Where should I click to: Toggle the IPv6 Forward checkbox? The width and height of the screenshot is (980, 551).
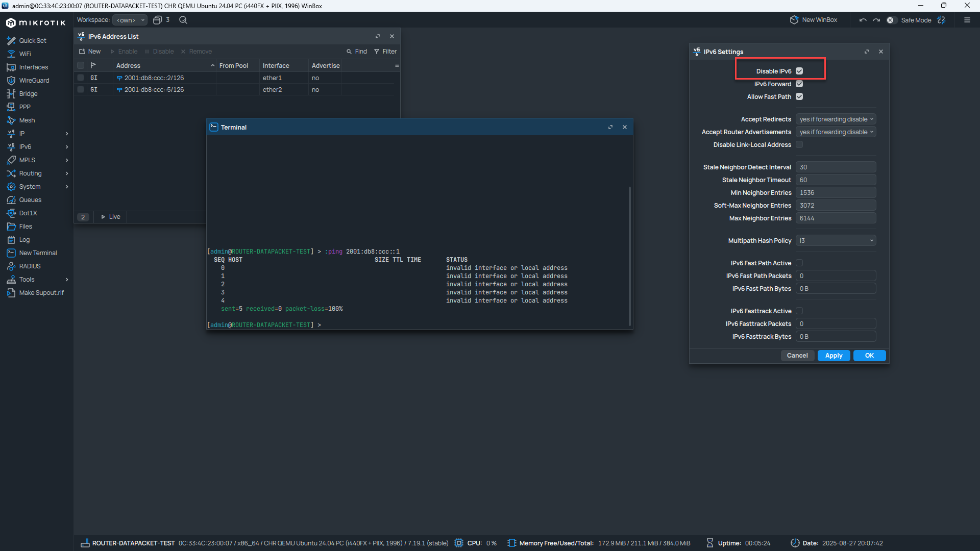[x=799, y=84]
